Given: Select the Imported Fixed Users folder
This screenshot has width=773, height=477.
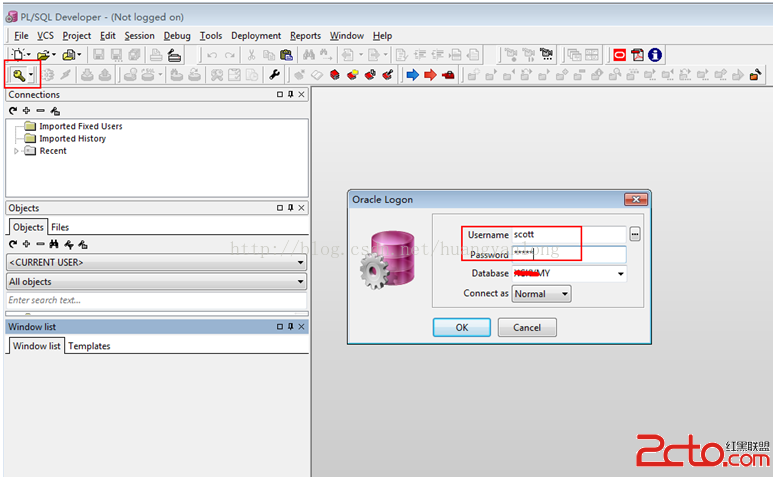Looking at the screenshot, I should coord(81,126).
